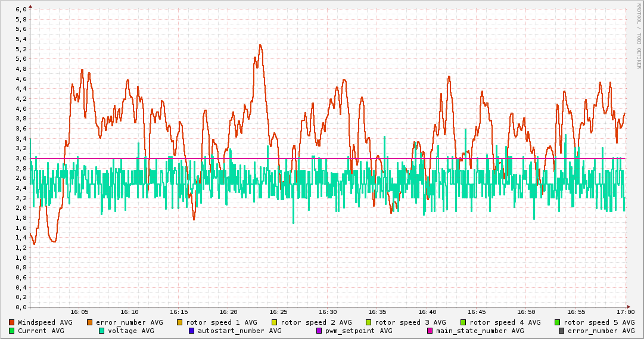The height and width of the screenshot is (339, 644).
Task: Click the Windspeed AVG legend label
Action: tap(45, 322)
